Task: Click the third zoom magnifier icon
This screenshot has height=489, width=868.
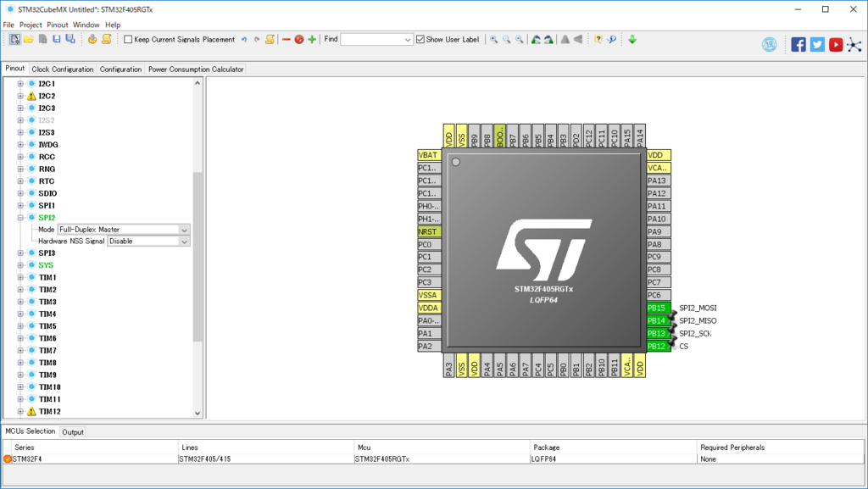Action: (x=520, y=39)
